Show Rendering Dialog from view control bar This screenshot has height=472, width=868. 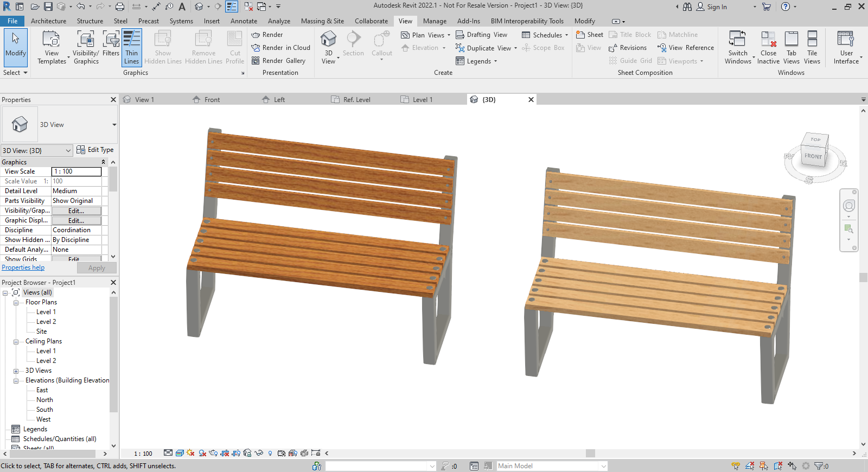(213, 453)
